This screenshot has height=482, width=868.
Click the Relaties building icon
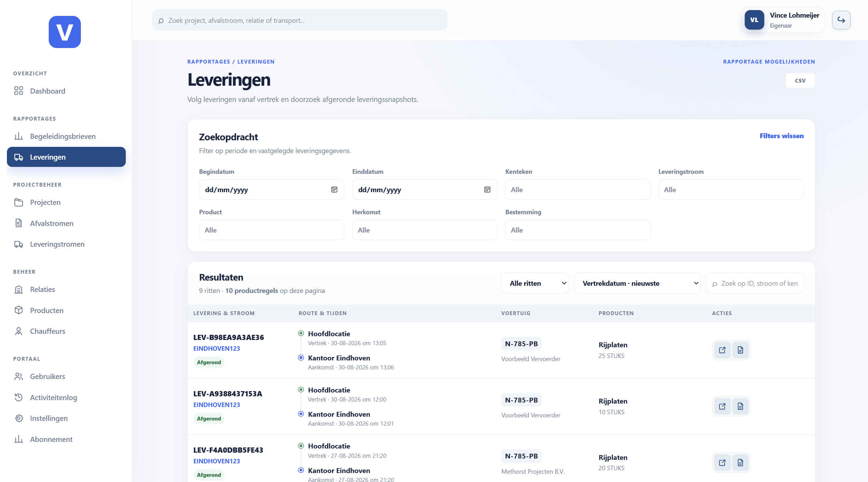tap(19, 290)
